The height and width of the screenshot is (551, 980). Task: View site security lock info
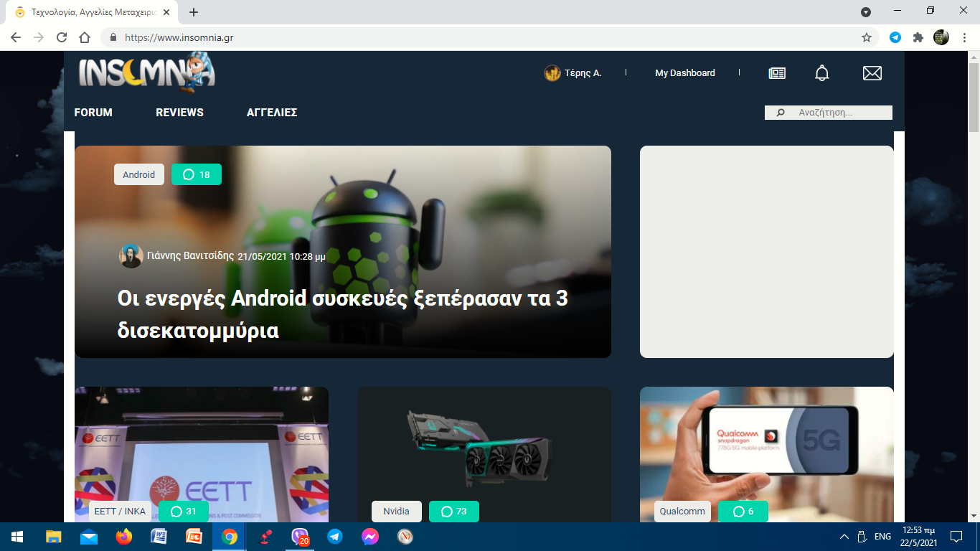113,37
